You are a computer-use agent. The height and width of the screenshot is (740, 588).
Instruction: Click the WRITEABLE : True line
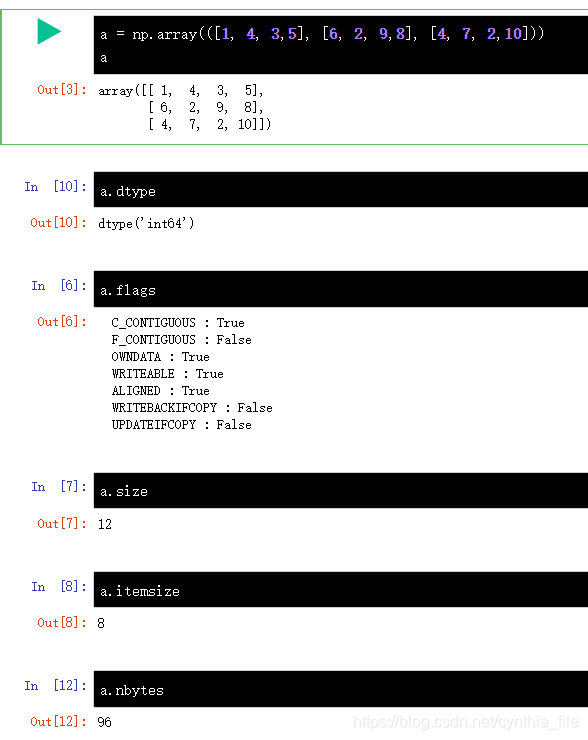[168, 374]
